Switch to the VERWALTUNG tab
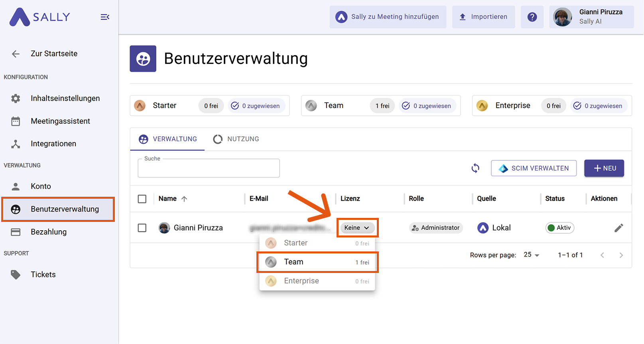Viewport: 644px width, 344px height. (167, 139)
